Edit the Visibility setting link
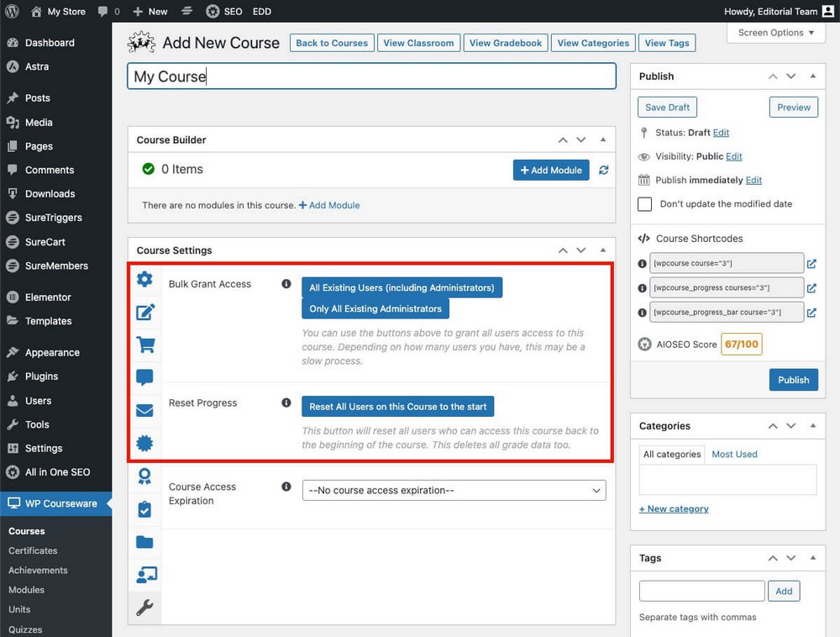The width and height of the screenshot is (840, 637). pyautogui.click(x=733, y=156)
